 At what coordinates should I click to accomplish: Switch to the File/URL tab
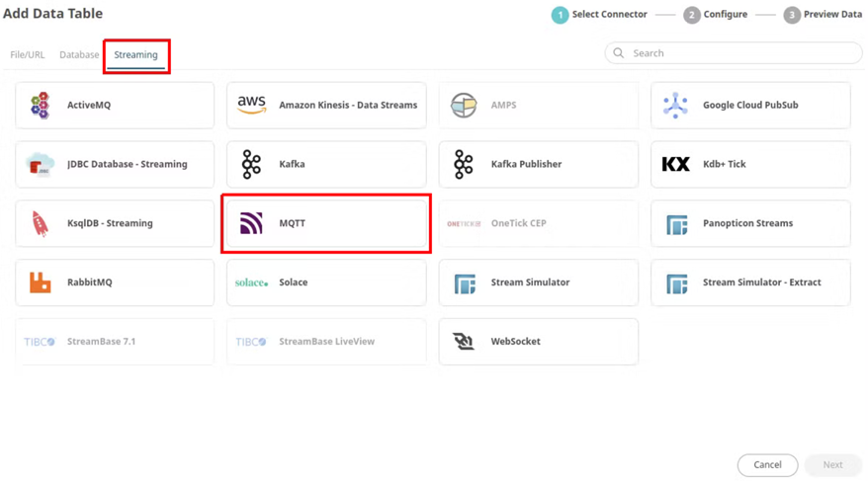tap(28, 55)
